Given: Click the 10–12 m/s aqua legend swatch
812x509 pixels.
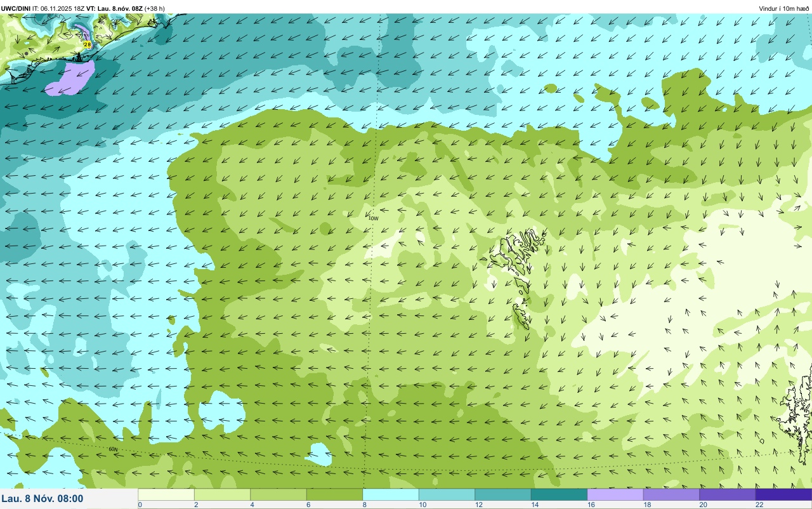Looking at the screenshot, I should (x=447, y=494).
